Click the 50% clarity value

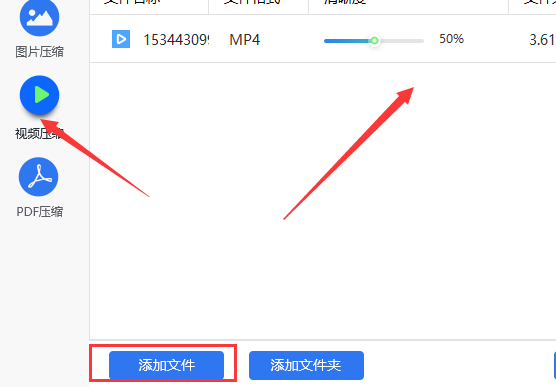pyautogui.click(x=451, y=39)
